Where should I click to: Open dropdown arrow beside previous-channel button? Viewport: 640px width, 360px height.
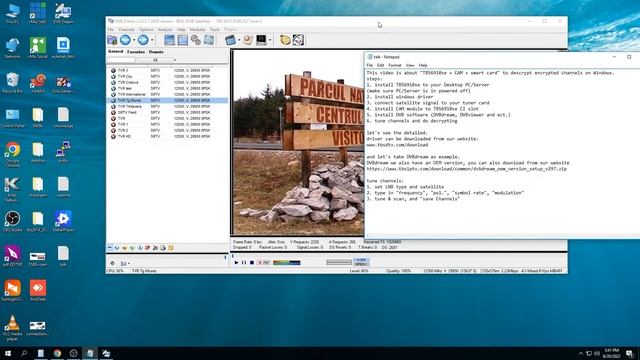134,40
